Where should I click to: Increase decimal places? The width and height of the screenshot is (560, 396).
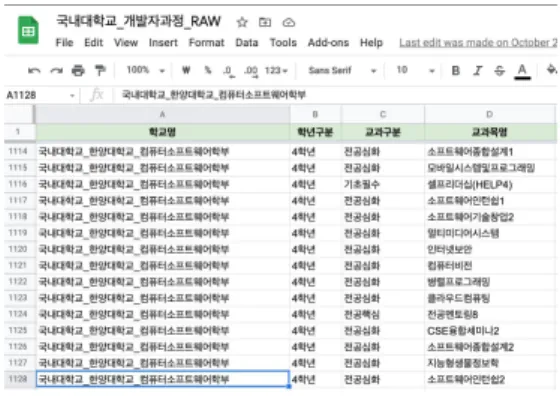point(251,71)
